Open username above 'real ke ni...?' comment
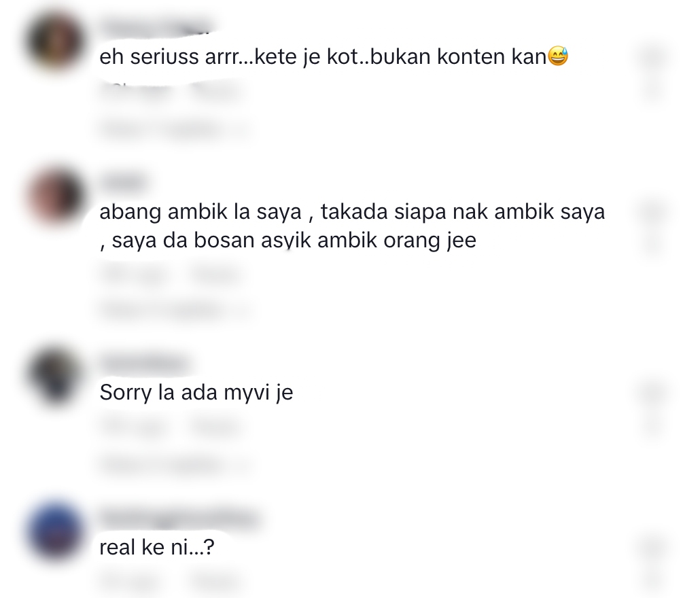Screen dimensions: 700x598 180,518
